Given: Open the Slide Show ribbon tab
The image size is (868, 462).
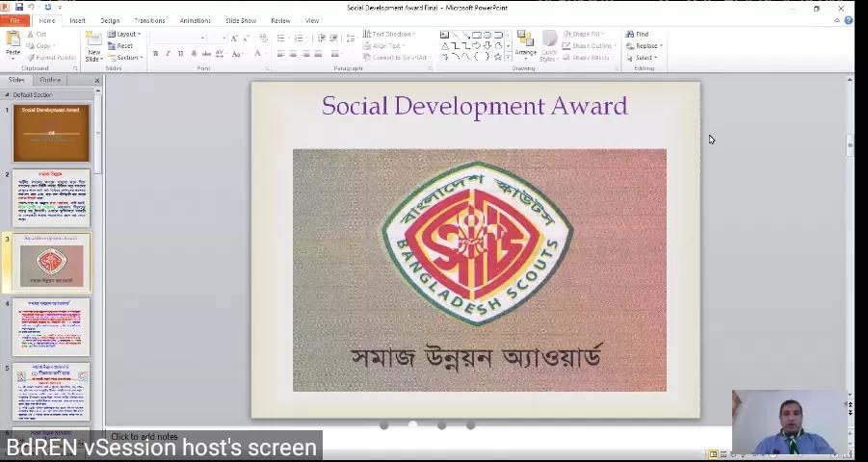Looking at the screenshot, I should [240, 20].
